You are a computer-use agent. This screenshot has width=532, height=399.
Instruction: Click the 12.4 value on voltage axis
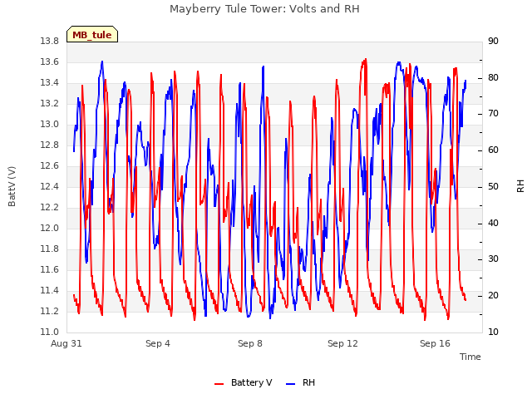coord(50,186)
